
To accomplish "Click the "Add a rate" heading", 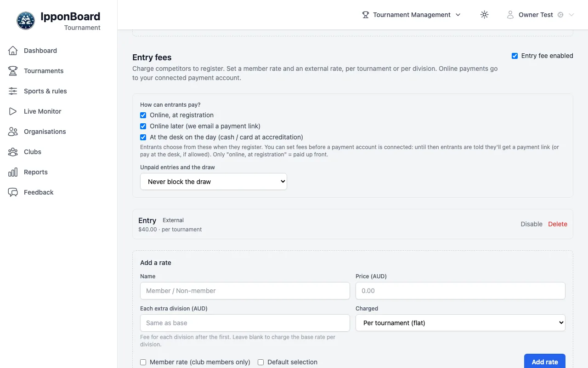I will click(156, 263).
